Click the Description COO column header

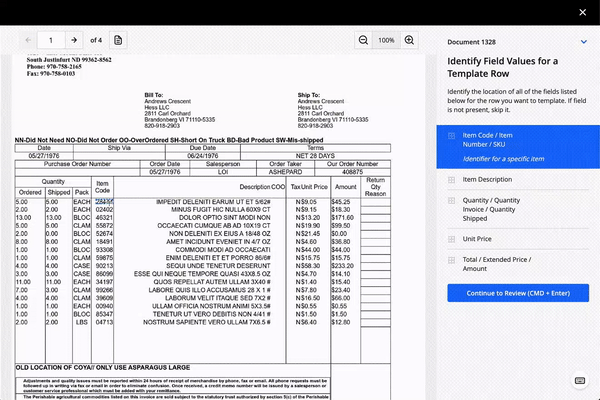[x=262, y=187]
